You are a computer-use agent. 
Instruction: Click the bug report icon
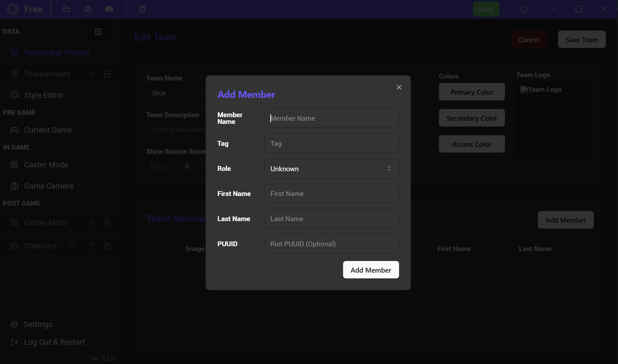88,9
